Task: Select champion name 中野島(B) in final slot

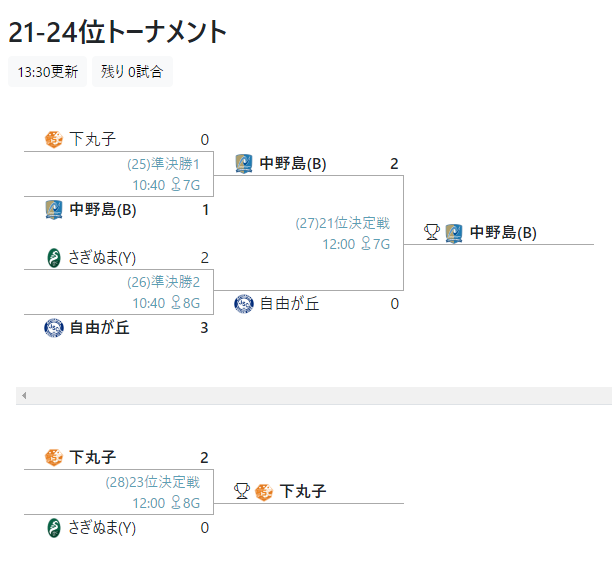Action: (503, 233)
